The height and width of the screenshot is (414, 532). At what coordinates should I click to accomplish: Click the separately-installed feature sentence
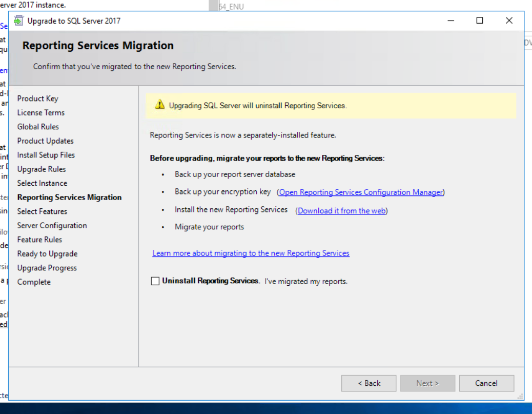(x=243, y=135)
